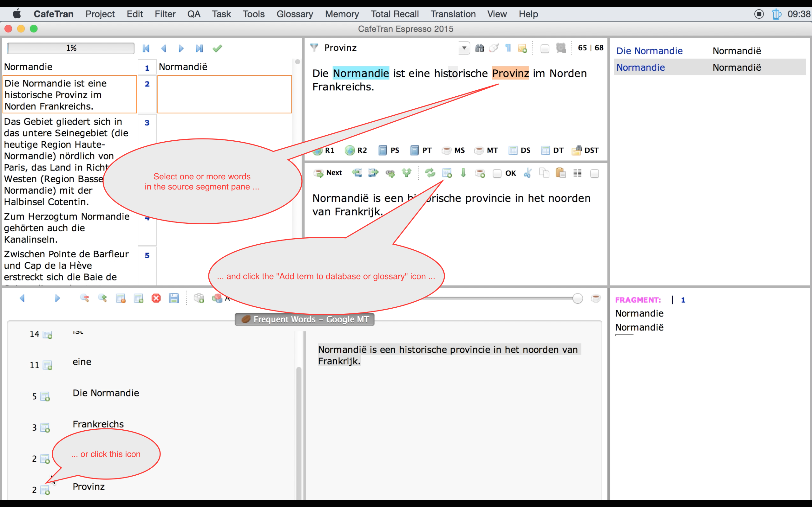Open the Glossary menu

(295, 14)
